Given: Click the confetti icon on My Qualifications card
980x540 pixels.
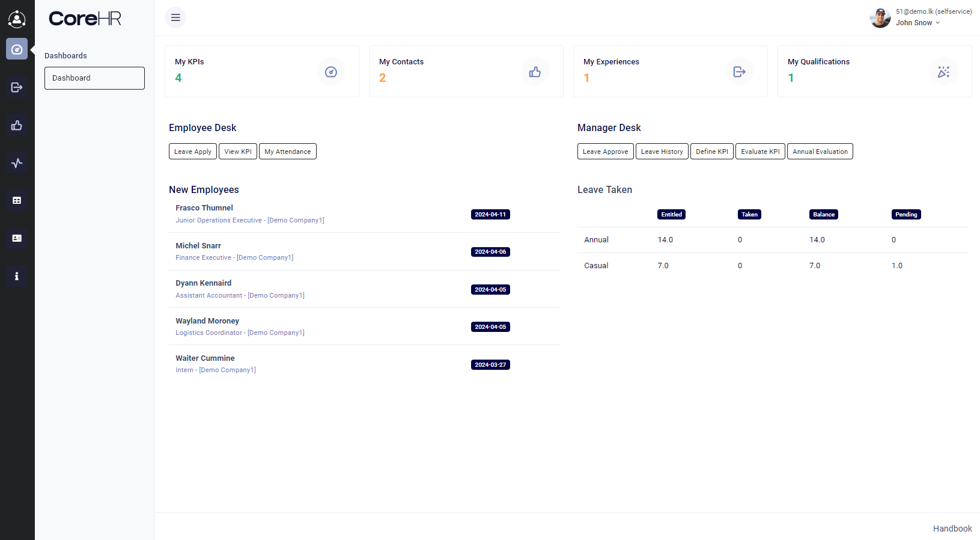Looking at the screenshot, I should (x=943, y=72).
